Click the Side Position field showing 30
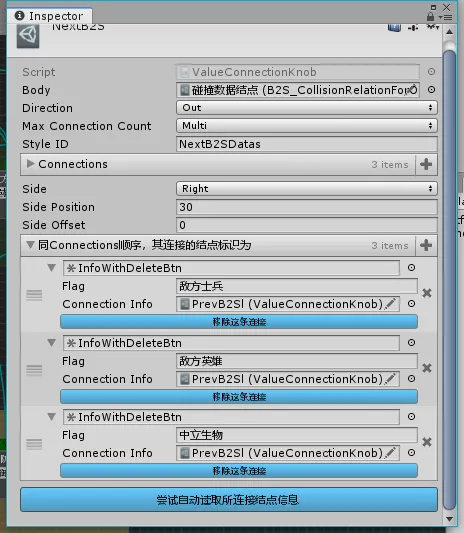 [307, 207]
